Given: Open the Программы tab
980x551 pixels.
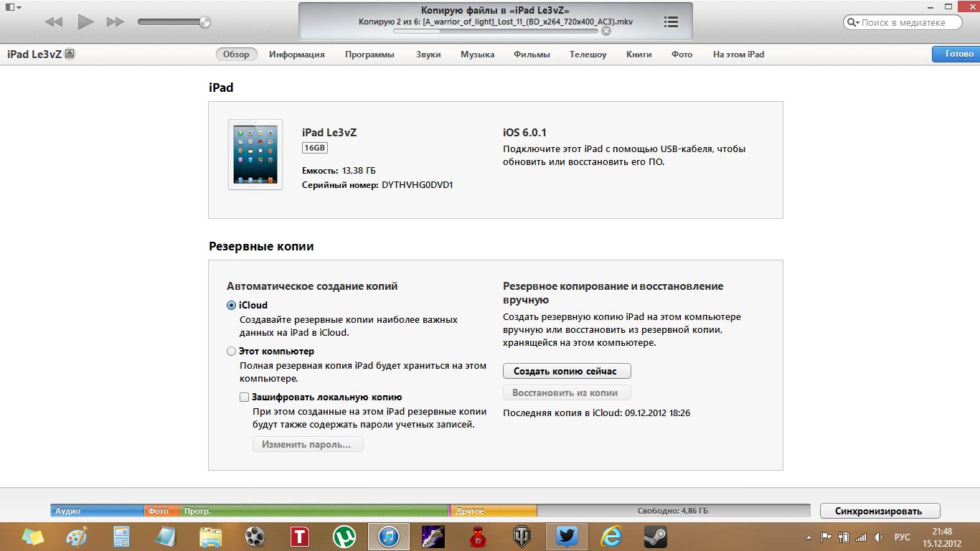Looking at the screenshot, I should pyautogui.click(x=369, y=55).
